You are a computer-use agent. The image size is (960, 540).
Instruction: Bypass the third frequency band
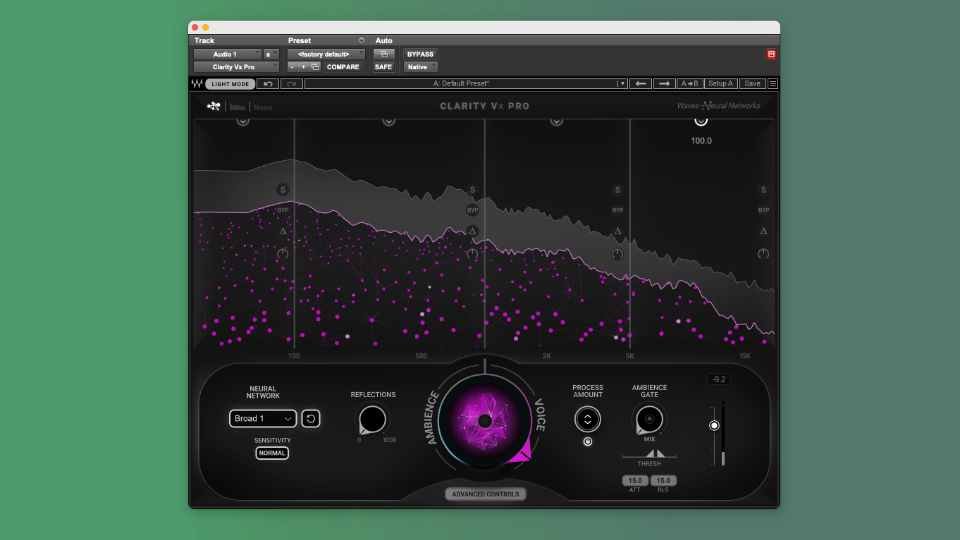coord(617,210)
